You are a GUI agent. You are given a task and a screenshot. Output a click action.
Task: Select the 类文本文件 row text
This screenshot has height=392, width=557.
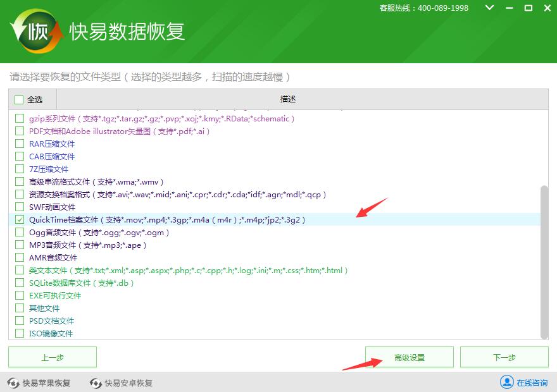tap(188, 271)
